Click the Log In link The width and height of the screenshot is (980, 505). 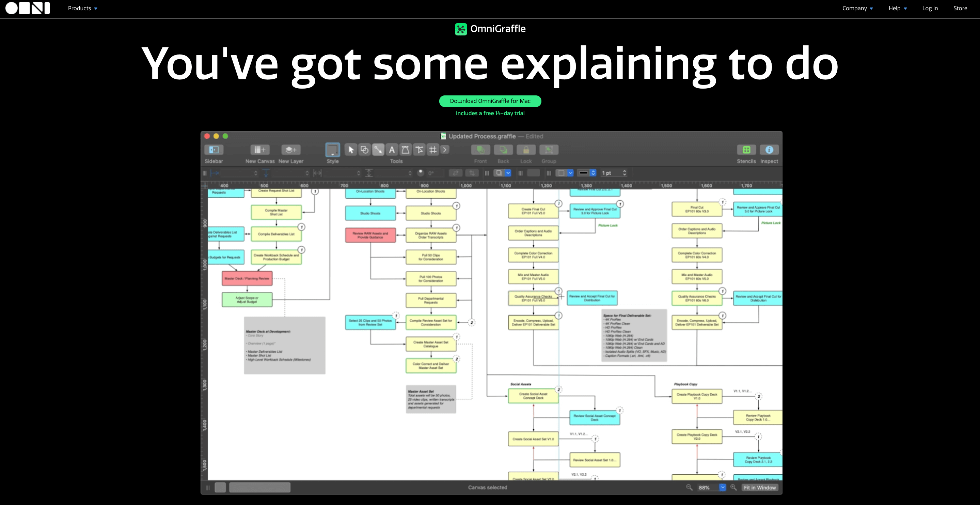click(x=930, y=8)
